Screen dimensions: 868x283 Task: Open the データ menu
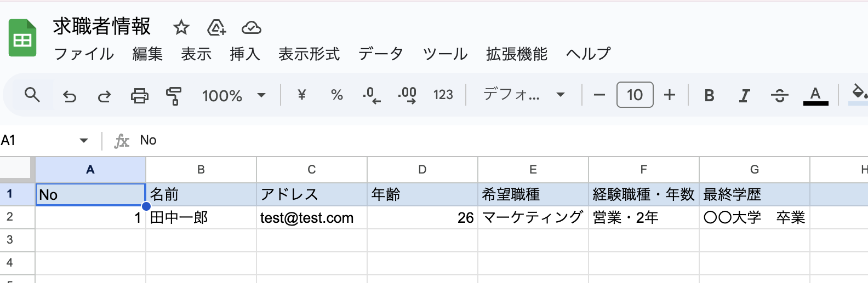[381, 54]
